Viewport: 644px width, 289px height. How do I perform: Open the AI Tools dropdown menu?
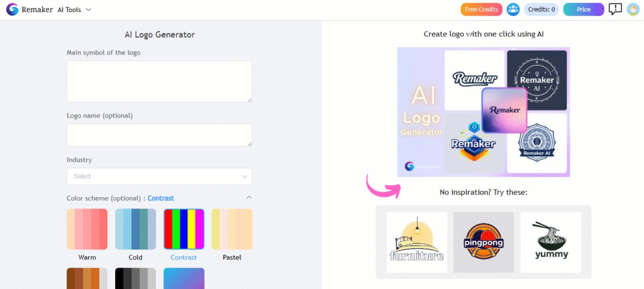tap(74, 9)
